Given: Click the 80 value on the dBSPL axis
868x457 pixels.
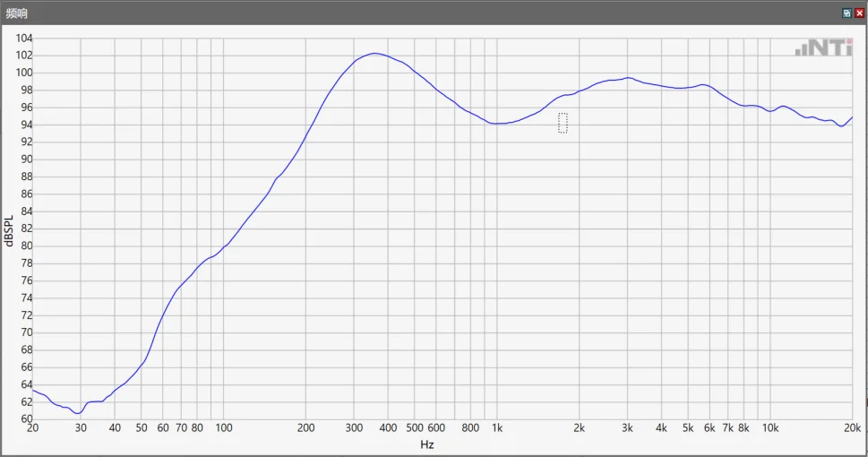Looking at the screenshot, I should (x=27, y=246).
